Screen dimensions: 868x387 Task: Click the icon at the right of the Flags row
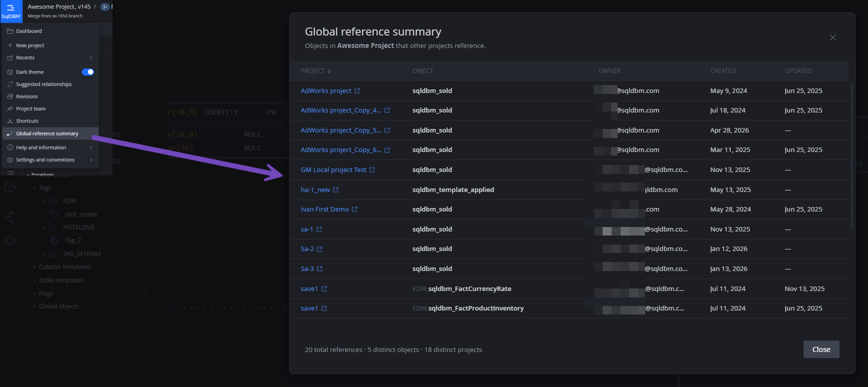pos(144,293)
